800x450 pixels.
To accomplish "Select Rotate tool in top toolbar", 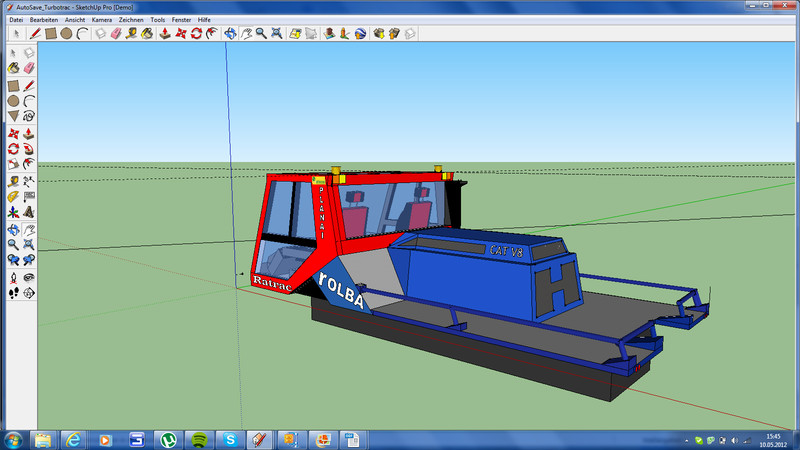I will [x=196, y=34].
